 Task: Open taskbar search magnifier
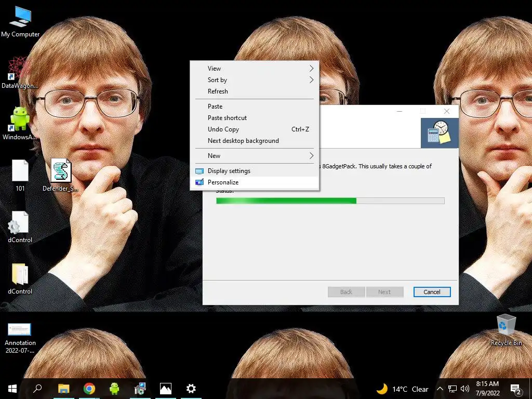[x=37, y=389]
